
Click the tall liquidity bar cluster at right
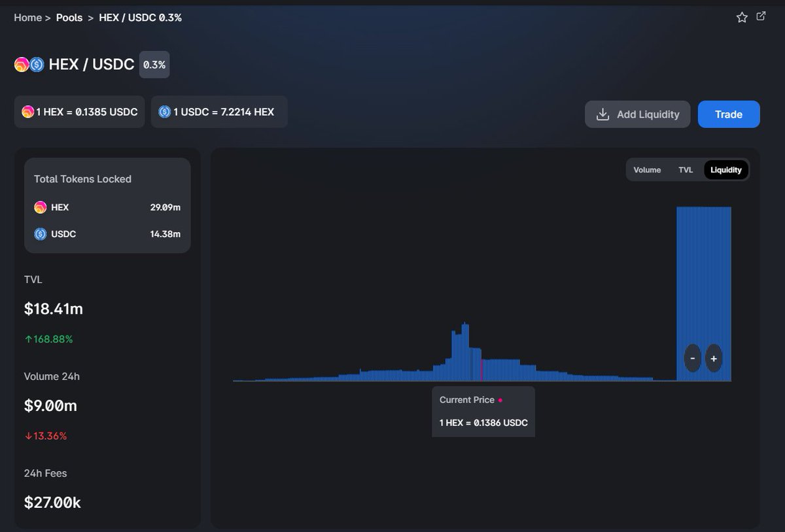tap(704, 294)
